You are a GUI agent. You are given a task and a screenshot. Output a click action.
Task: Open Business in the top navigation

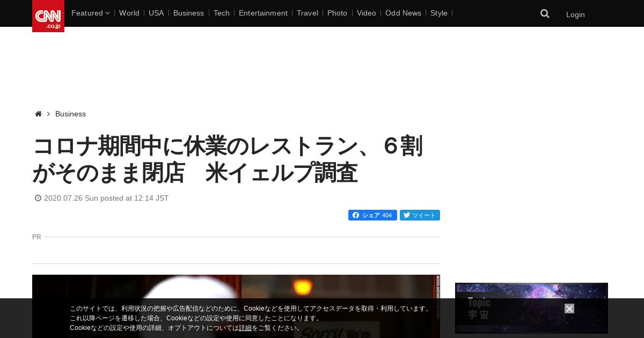188,13
